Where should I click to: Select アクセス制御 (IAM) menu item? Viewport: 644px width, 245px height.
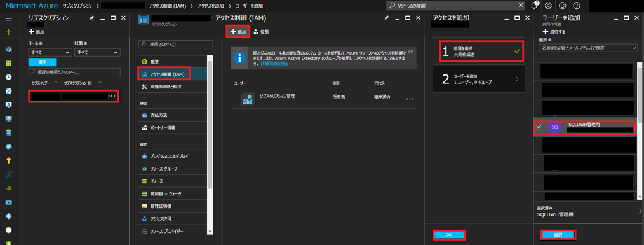[x=172, y=74]
